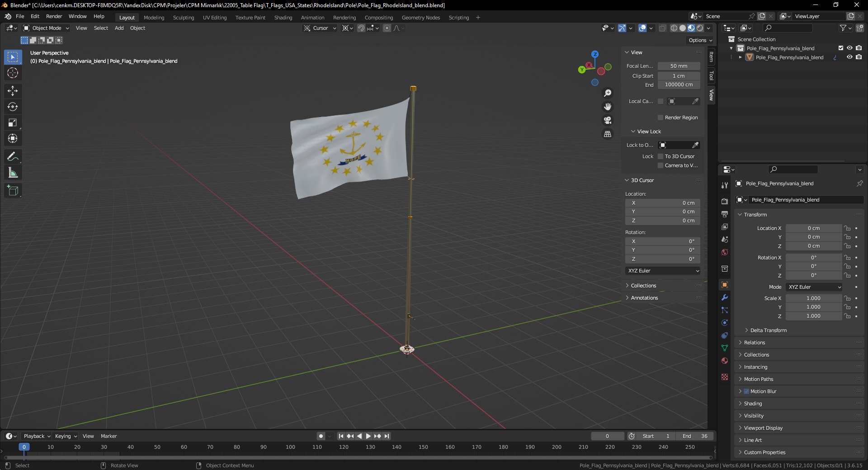Open the viewport Add menu

pos(119,28)
